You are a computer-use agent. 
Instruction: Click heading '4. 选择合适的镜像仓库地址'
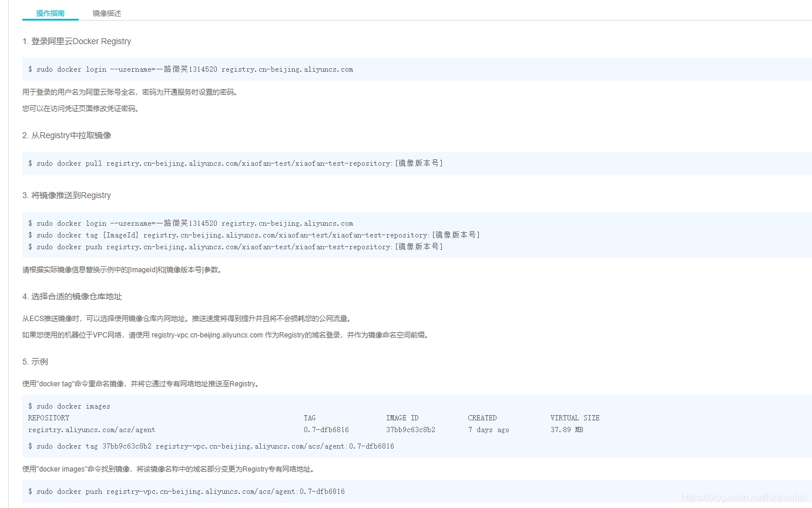[x=72, y=297]
